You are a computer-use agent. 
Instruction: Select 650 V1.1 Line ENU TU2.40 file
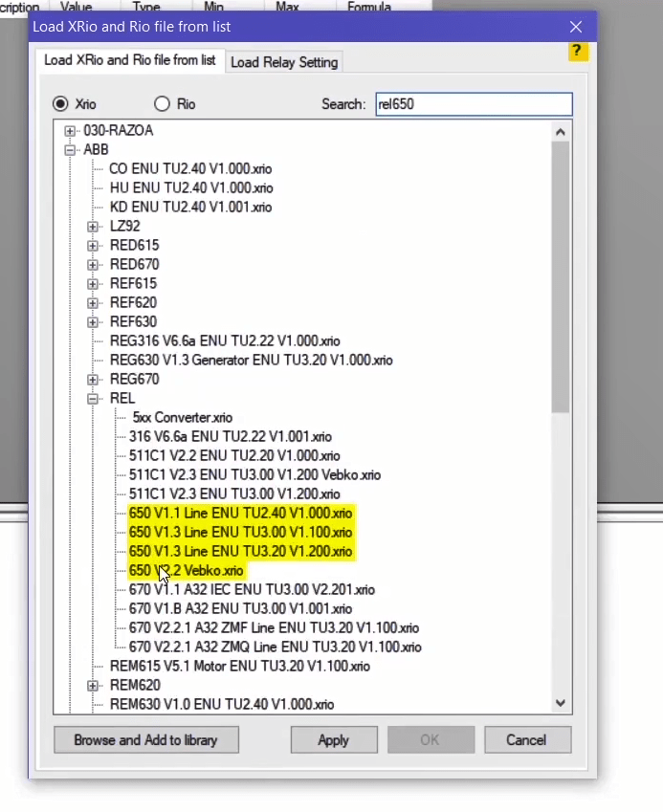(x=240, y=514)
